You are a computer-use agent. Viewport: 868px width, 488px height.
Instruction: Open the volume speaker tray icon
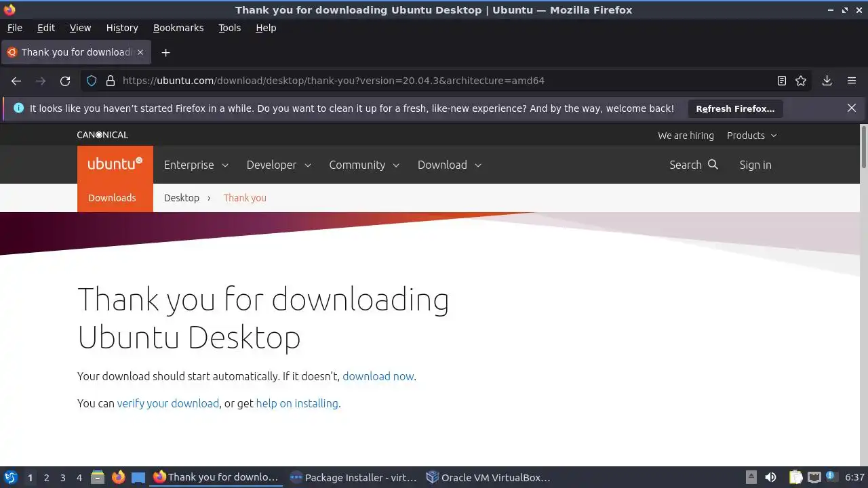[x=770, y=477]
